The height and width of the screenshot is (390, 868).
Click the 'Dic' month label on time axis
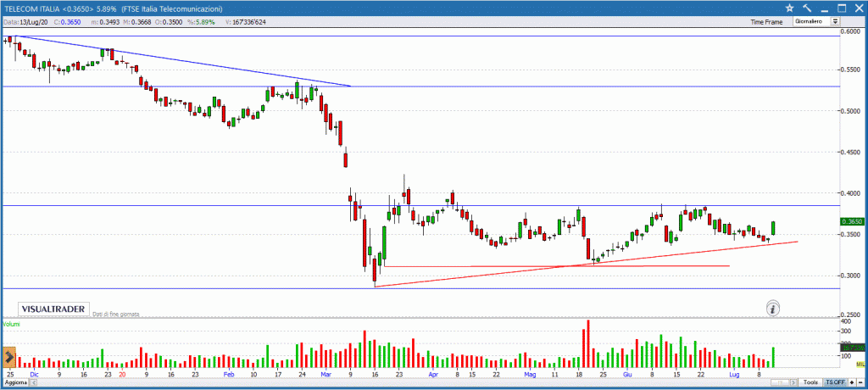click(34, 375)
